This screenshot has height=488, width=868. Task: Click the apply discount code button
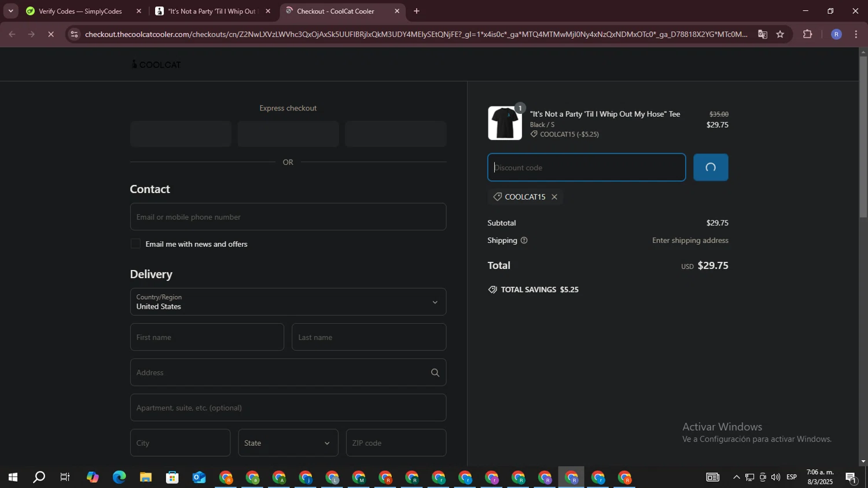click(x=711, y=168)
